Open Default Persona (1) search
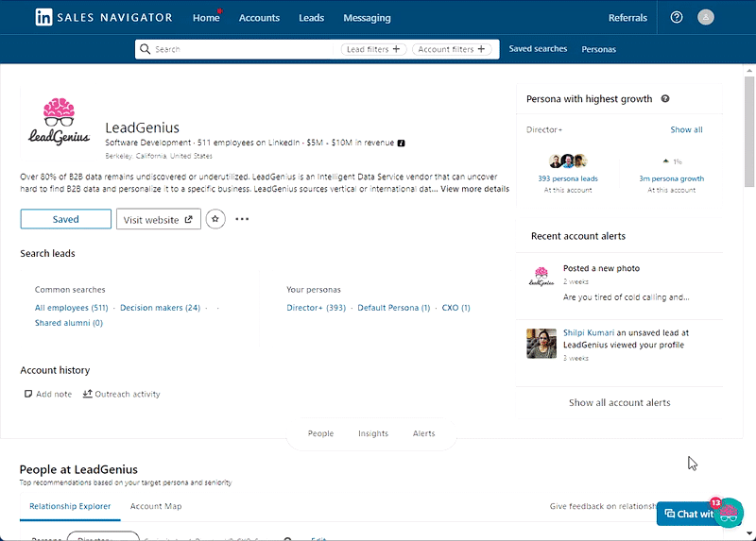This screenshot has width=756, height=541. pos(393,308)
